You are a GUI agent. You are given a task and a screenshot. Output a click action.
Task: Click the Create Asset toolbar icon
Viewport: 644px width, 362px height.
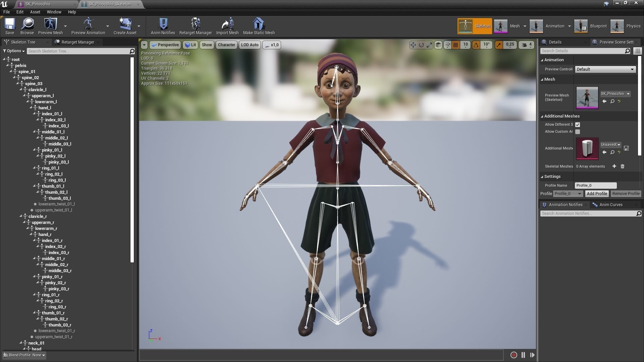125,26
